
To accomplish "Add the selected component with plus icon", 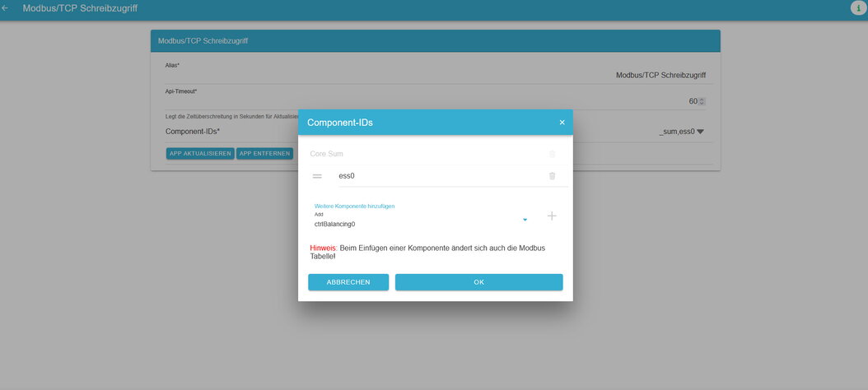I will [x=552, y=216].
